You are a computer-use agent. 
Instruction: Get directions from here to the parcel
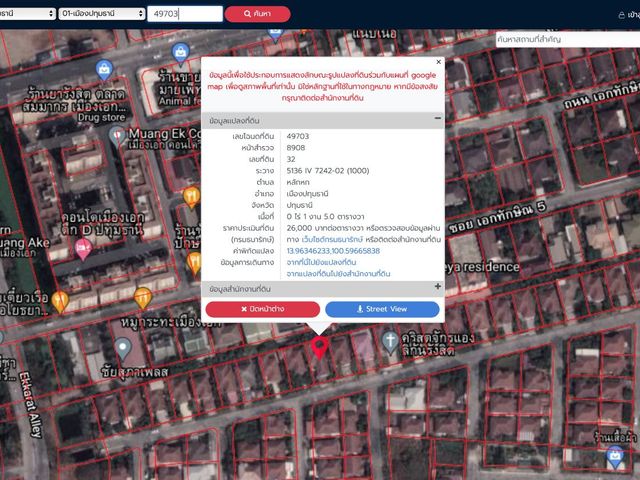tap(321, 262)
